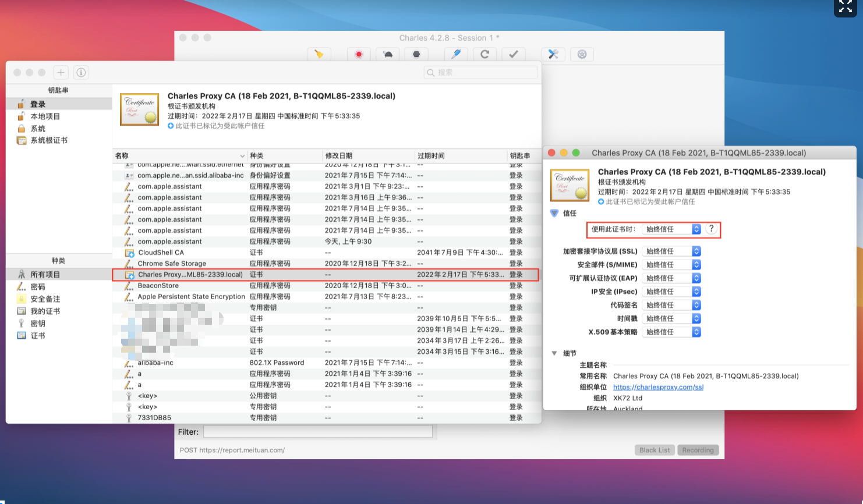Select the BeaconStore row
The height and width of the screenshot is (504, 863).
[x=326, y=286]
